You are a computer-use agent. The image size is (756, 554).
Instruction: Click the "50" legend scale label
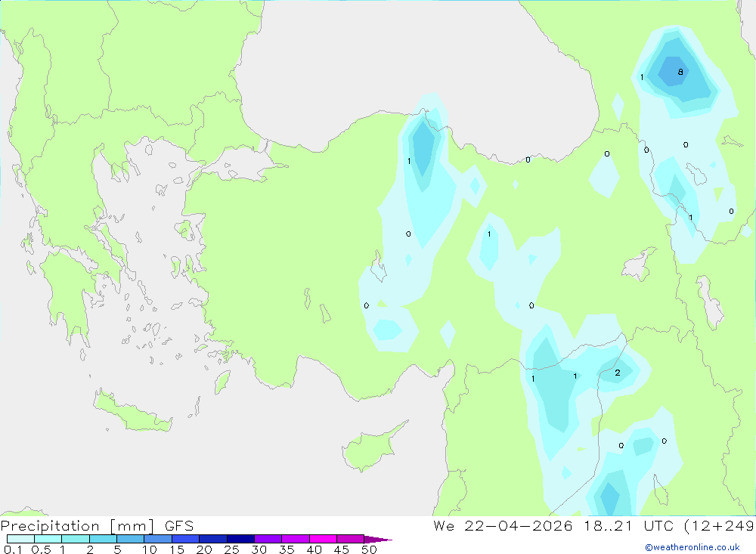[x=369, y=549]
